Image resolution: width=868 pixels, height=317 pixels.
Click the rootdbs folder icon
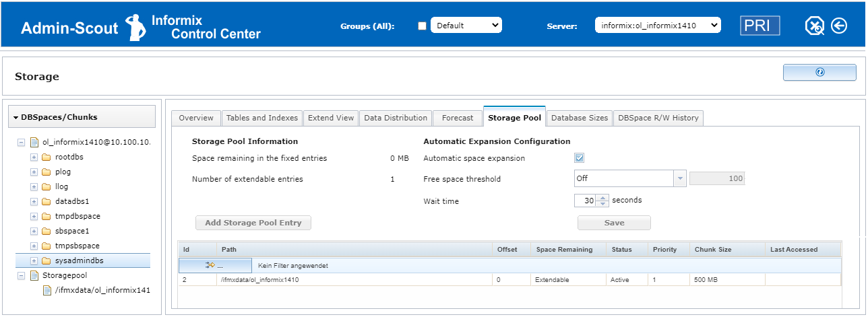point(46,157)
